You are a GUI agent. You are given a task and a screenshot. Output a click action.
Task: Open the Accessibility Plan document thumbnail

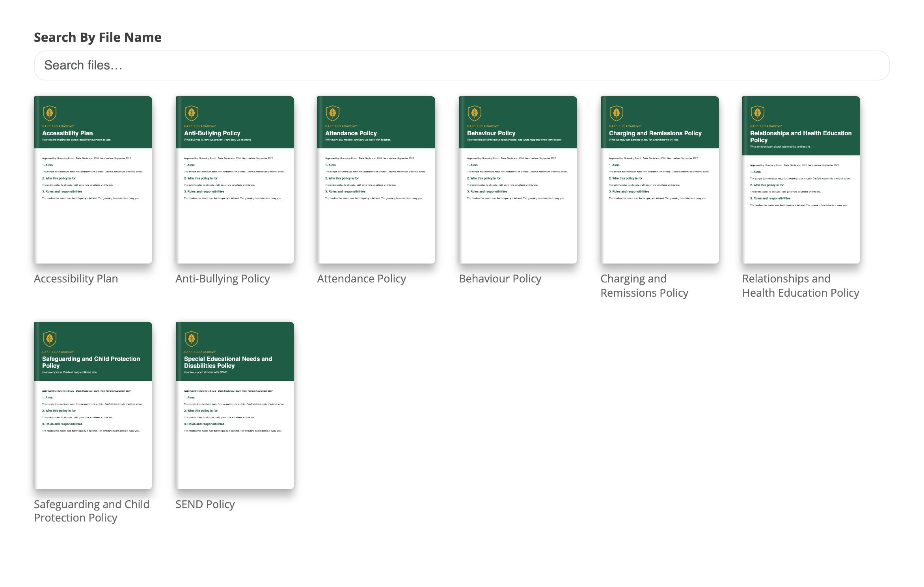pos(93,180)
